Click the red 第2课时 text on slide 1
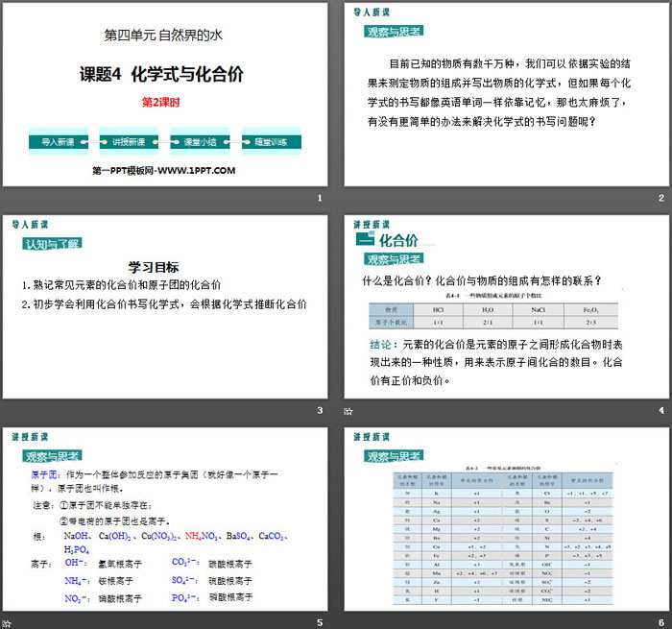 pos(160,103)
